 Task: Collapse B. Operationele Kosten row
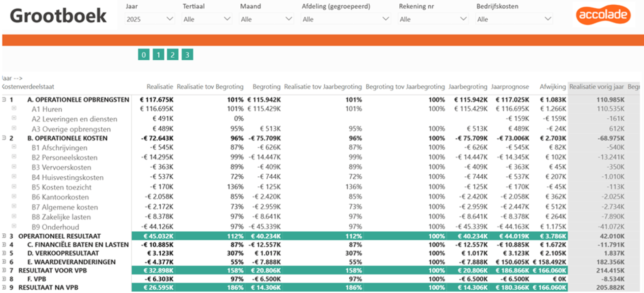pyautogui.click(x=4, y=138)
